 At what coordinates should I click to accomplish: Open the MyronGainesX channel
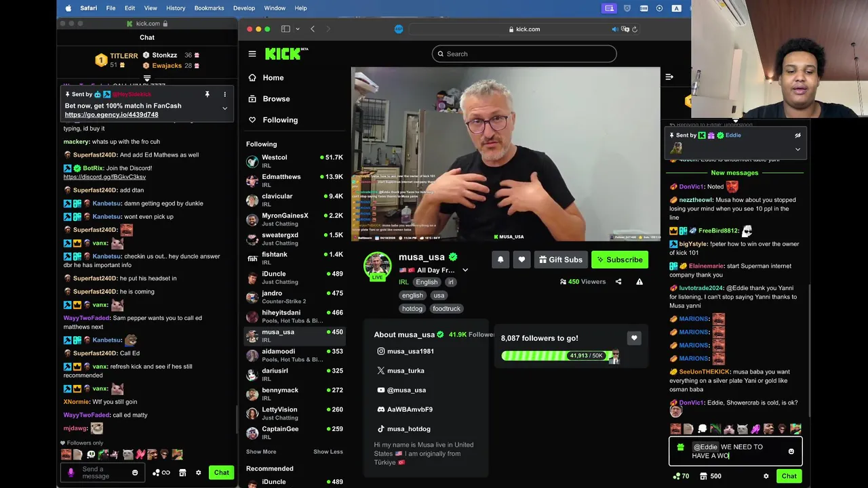pos(294,219)
